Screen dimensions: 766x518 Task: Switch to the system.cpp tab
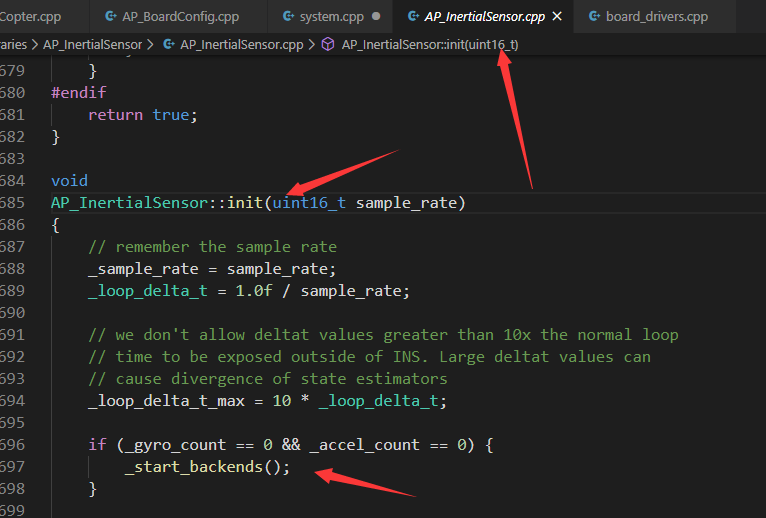coord(331,17)
